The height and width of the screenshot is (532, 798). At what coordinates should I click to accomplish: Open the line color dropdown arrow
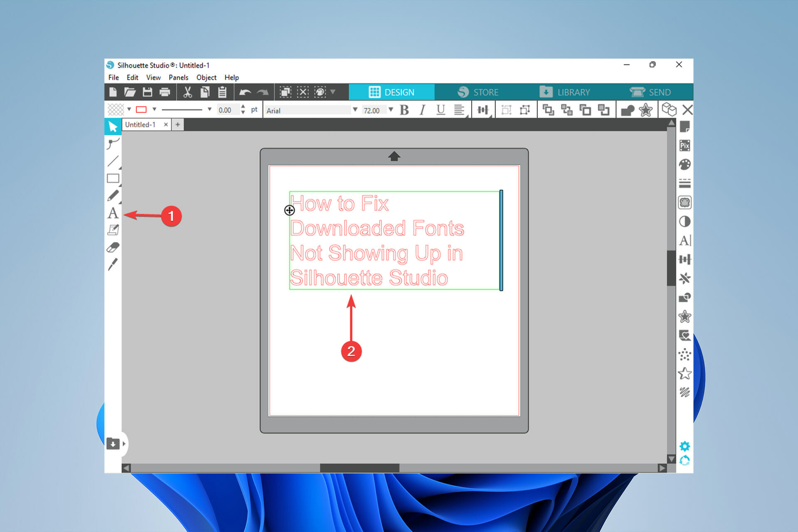point(154,109)
